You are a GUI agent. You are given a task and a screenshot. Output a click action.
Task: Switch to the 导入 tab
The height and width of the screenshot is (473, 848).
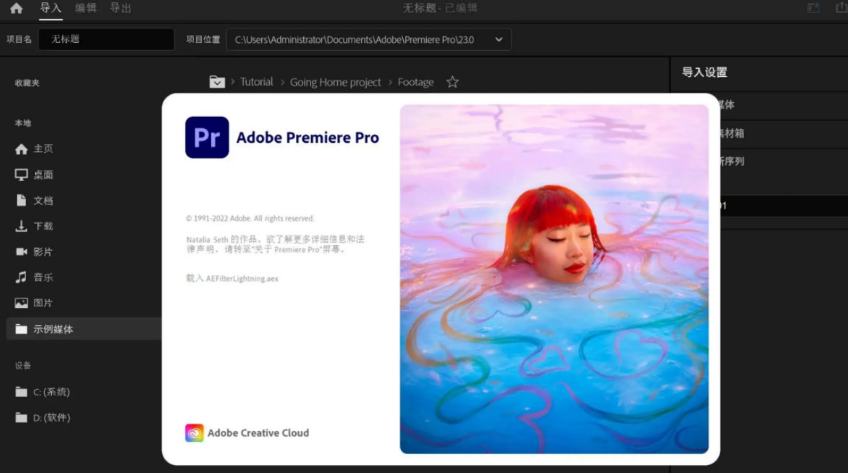[50, 8]
